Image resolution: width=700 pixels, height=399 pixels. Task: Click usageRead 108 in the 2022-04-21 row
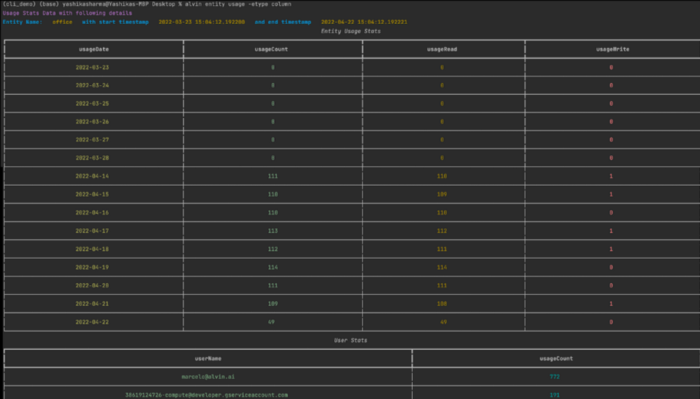click(442, 304)
